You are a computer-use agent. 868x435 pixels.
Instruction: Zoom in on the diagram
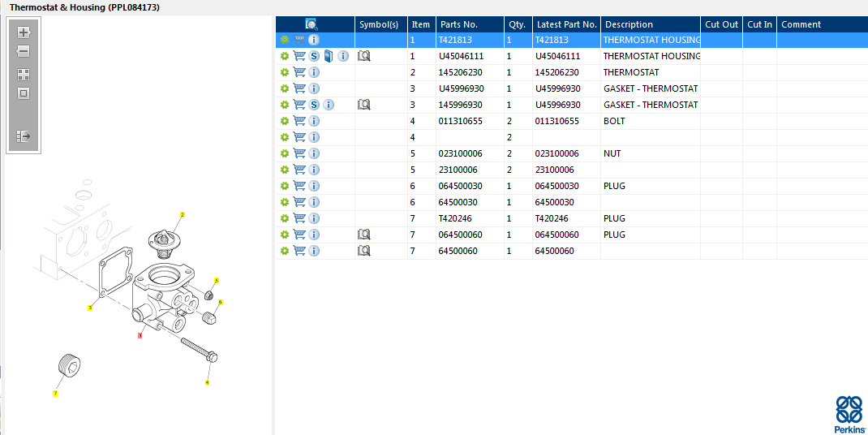coord(24,32)
